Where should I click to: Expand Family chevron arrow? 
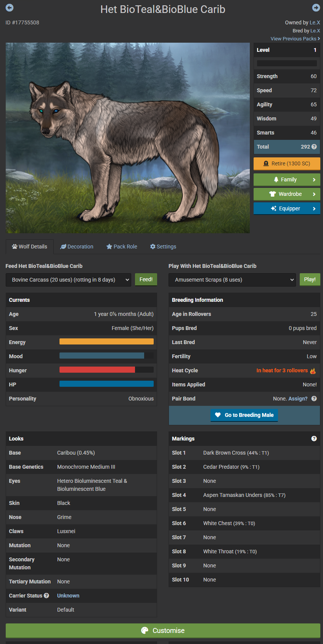[314, 179]
